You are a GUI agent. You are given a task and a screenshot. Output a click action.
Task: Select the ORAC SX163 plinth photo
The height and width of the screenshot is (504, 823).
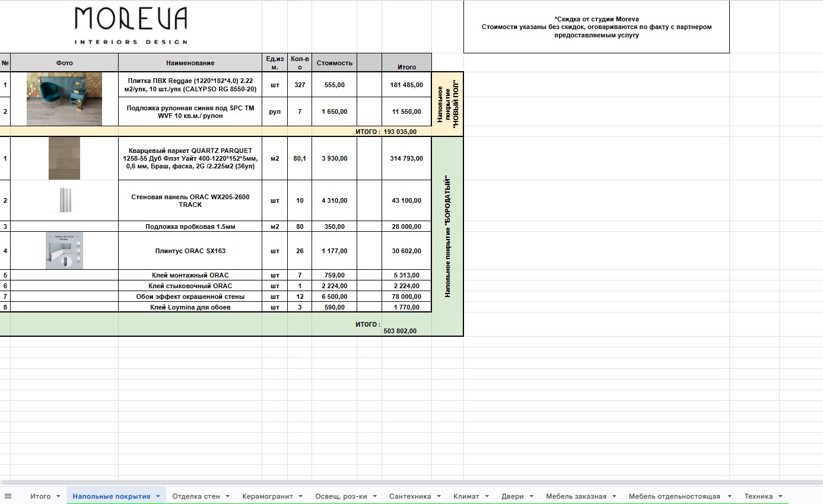click(64, 251)
